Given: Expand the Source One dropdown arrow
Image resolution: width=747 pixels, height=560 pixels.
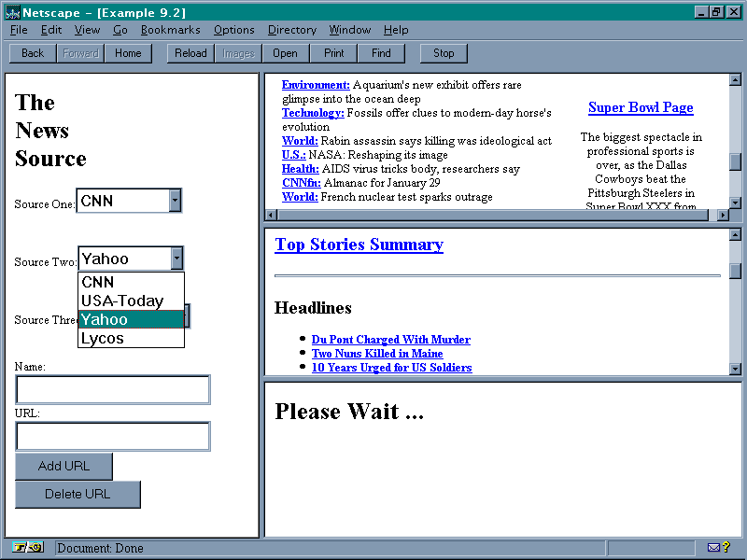Looking at the screenshot, I should (x=175, y=200).
